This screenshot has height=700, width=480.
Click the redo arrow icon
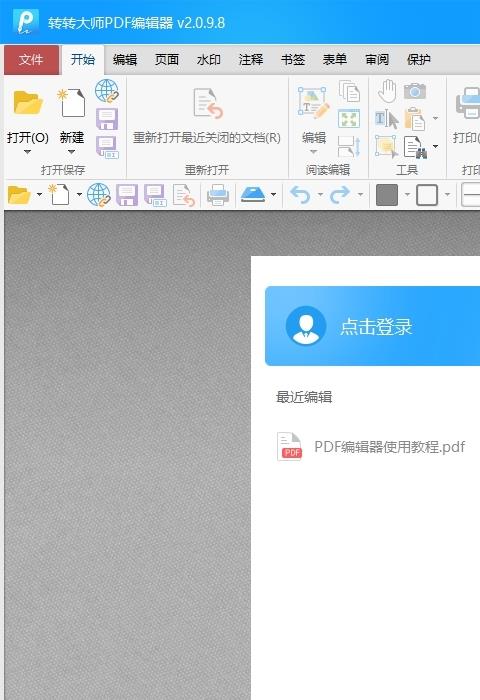point(340,195)
